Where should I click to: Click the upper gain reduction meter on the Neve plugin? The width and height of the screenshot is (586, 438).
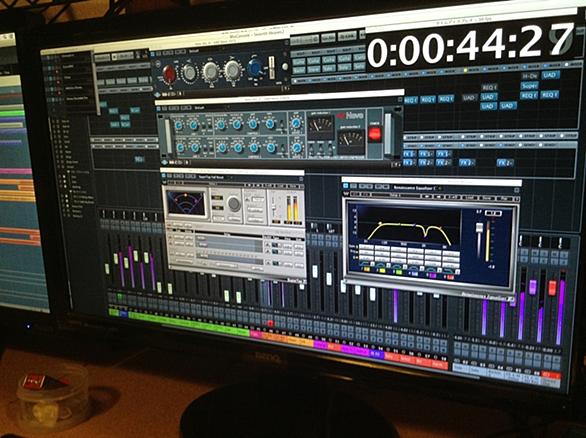click(320, 127)
